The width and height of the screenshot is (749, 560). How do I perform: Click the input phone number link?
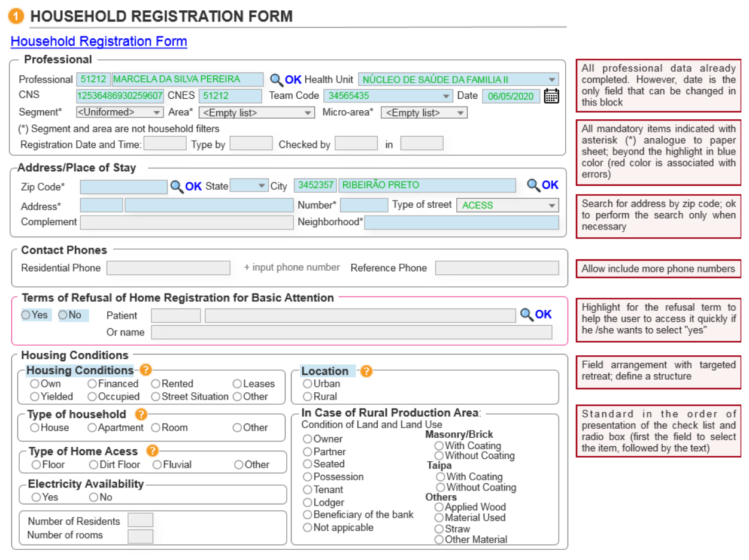click(292, 268)
